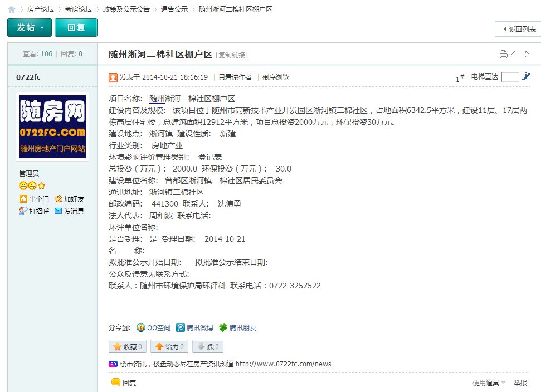This screenshot has height=392, width=541.
Task: Show only this author's posts 只看该作者
Action: click(x=235, y=77)
